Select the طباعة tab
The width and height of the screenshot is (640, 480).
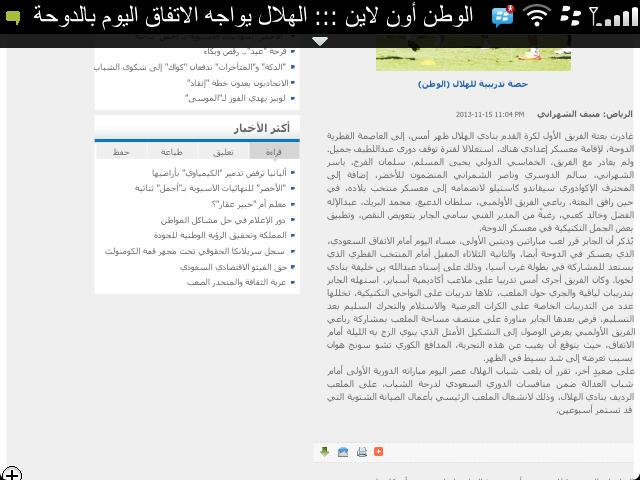click(x=172, y=152)
